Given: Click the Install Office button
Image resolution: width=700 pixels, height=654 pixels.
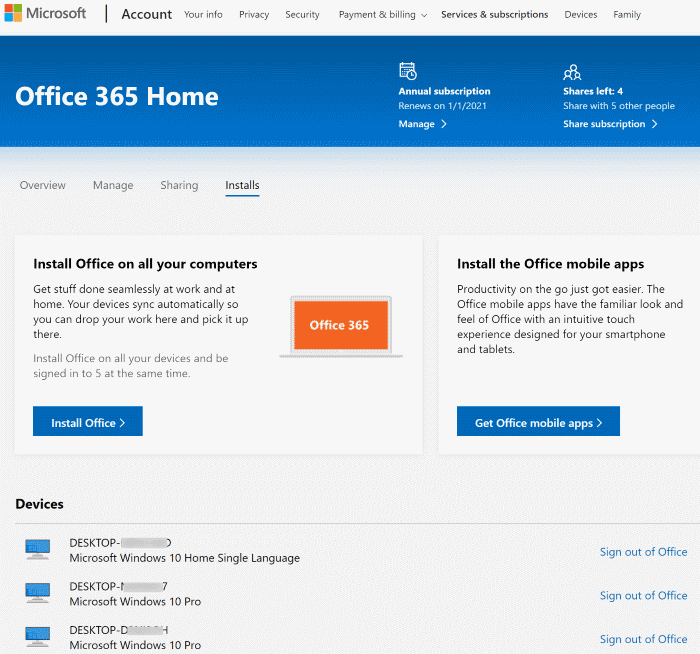Looking at the screenshot, I should pos(88,421).
